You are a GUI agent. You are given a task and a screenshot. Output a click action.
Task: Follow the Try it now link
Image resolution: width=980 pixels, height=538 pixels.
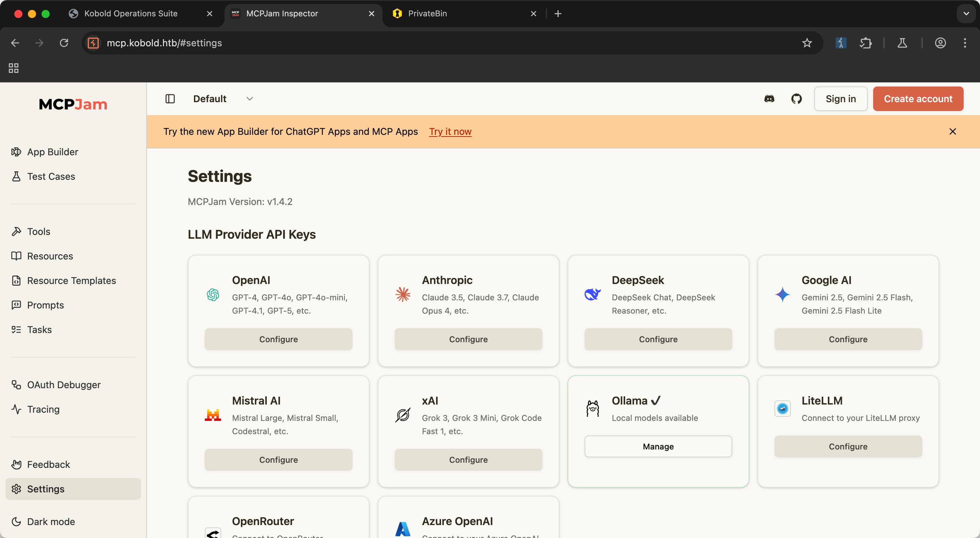(x=450, y=131)
